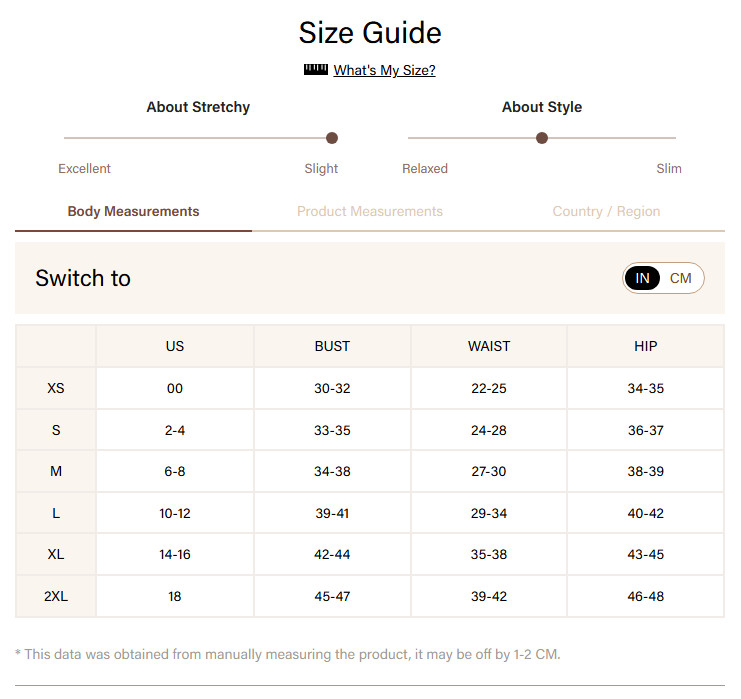Open the Product Measurements tab
The image size is (741, 699).
tap(370, 211)
